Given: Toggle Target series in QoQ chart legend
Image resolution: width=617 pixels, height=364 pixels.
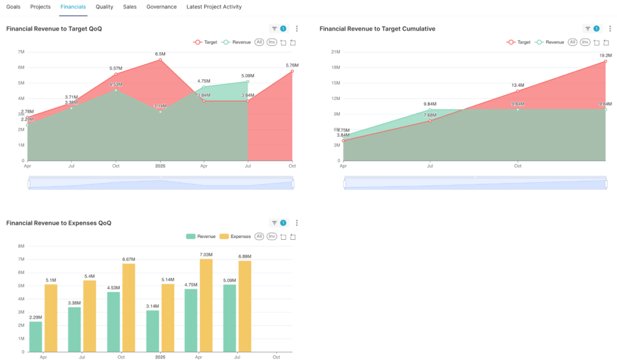Looking at the screenshot, I should (x=205, y=42).
